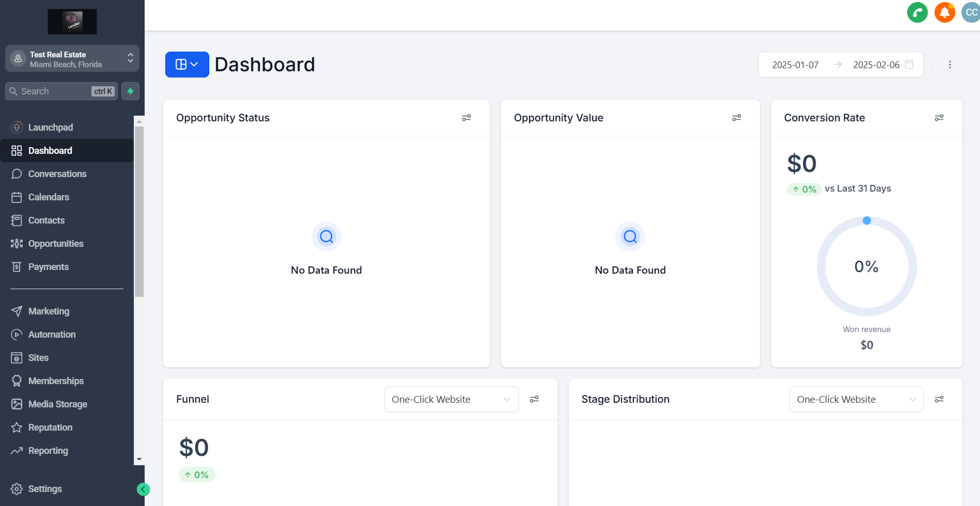Open Opportunity Status widget filter settings
The width and height of the screenshot is (980, 506).
point(466,118)
